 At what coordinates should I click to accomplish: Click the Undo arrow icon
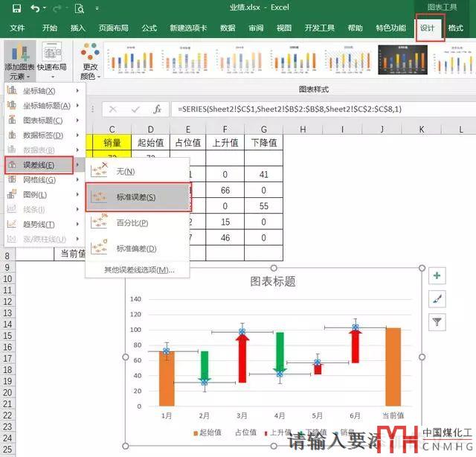pyautogui.click(x=36, y=8)
